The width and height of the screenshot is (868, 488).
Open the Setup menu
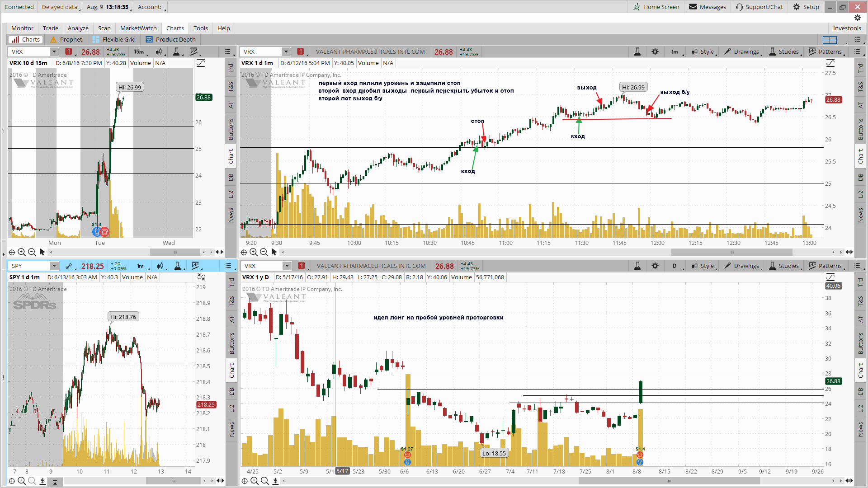806,7
